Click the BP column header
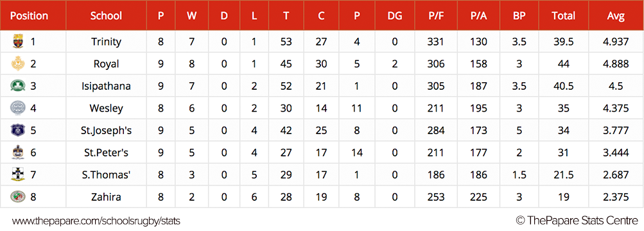644x231 pixels. pos(519,16)
